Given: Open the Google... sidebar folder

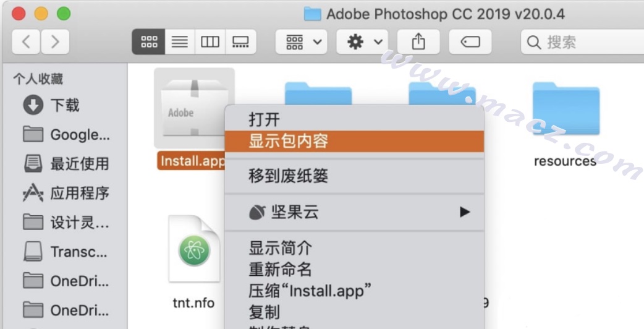Looking at the screenshot, I should tap(66, 134).
